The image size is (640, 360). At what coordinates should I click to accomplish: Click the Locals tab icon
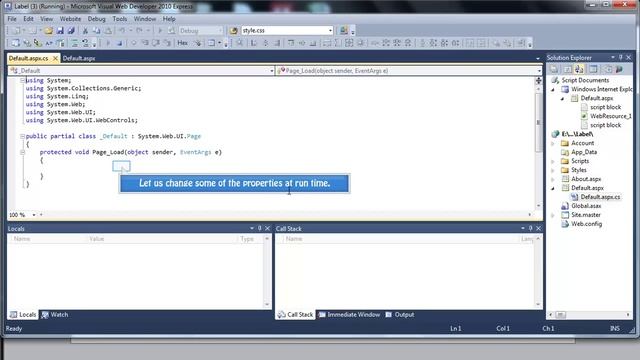pyautogui.click(x=13, y=315)
